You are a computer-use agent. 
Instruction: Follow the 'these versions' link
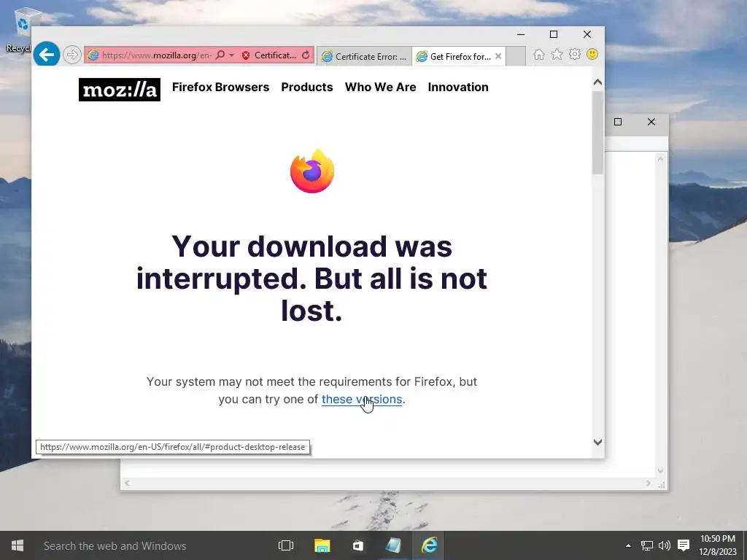click(x=362, y=399)
